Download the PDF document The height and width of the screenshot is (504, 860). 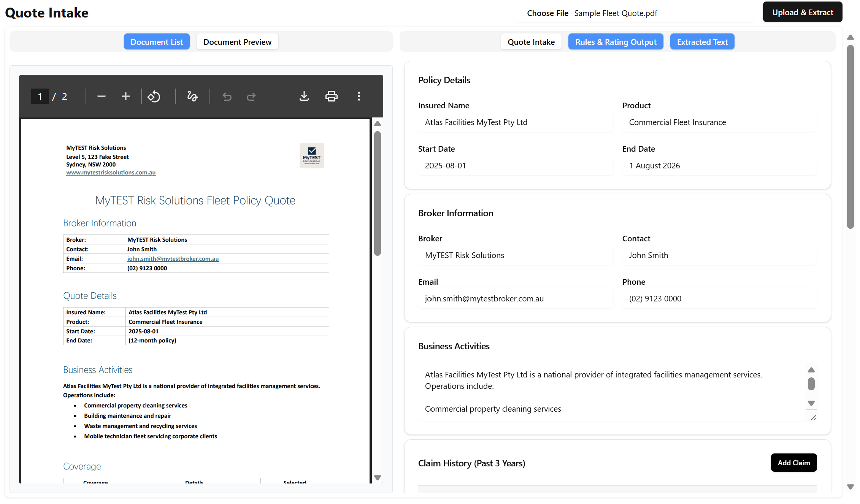point(304,97)
